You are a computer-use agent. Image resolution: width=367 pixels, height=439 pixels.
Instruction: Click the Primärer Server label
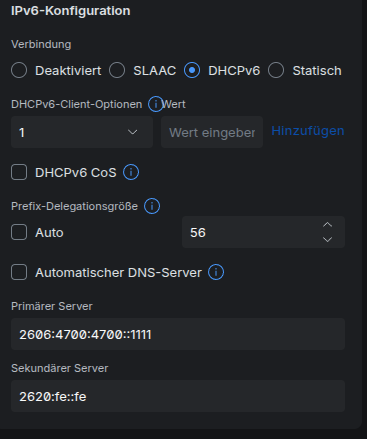click(x=52, y=306)
